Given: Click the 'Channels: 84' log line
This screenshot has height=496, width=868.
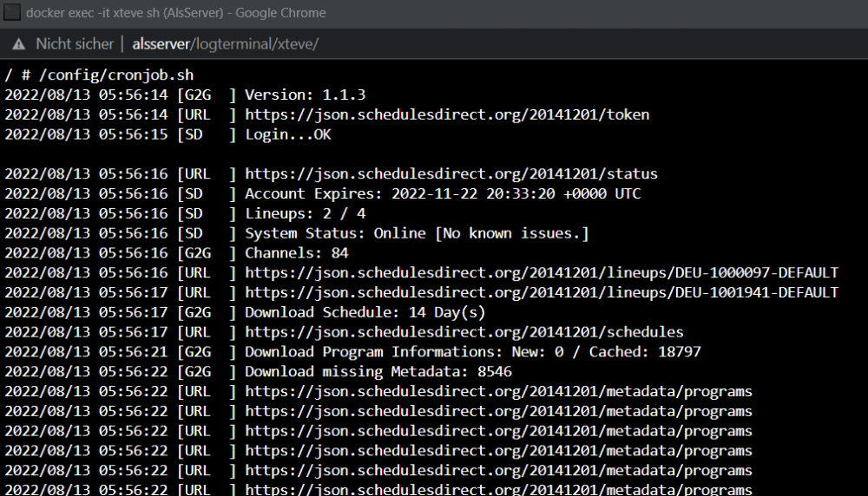Looking at the screenshot, I should point(176,252).
